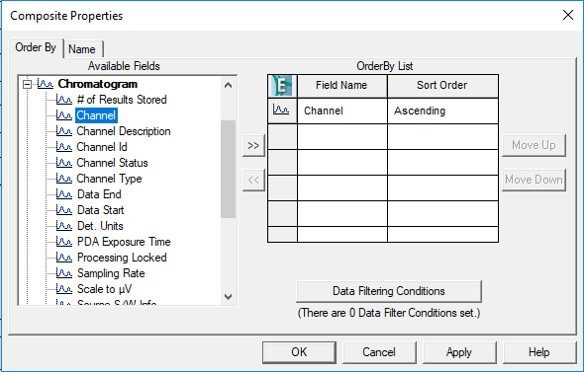Viewport: 584px width, 372px height.
Task: Click the icon beside # of Results Stored
Action: point(64,99)
